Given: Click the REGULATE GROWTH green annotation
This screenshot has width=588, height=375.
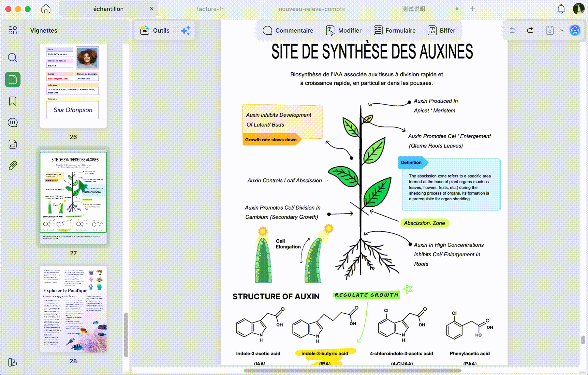Looking at the screenshot, I should point(366,295).
